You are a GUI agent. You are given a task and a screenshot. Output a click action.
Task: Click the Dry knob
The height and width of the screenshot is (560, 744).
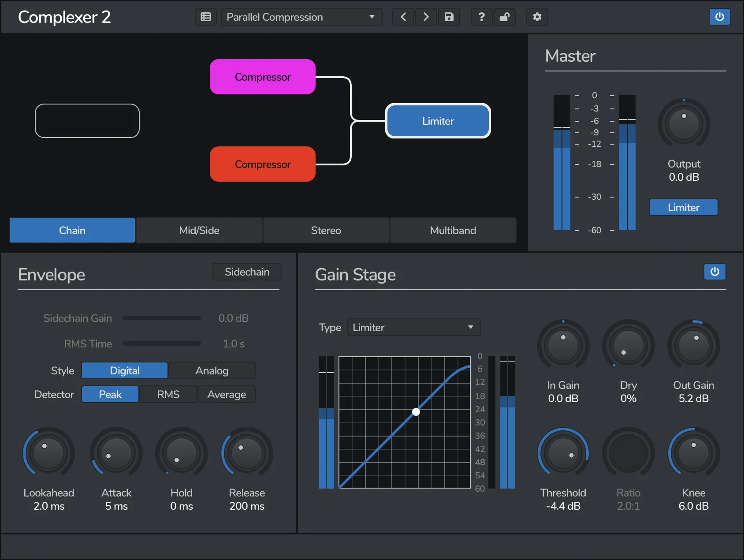tap(629, 345)
